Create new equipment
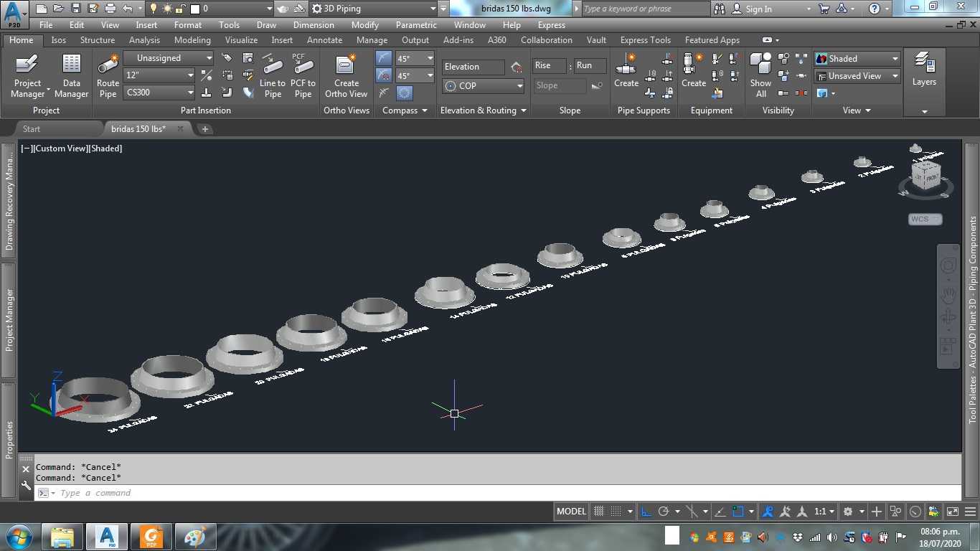Viewport: 980px width, 551px height. (x=694, y=70)
